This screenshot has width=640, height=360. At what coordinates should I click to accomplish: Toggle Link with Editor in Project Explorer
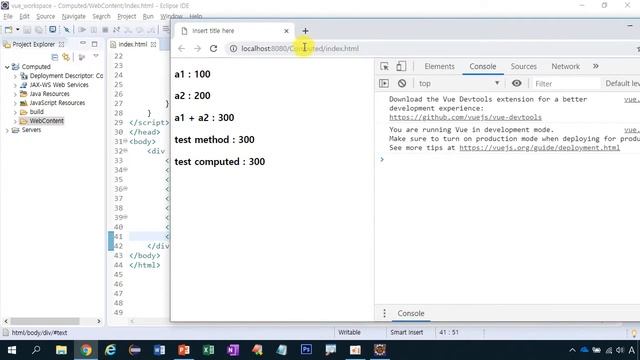[66, 57]
